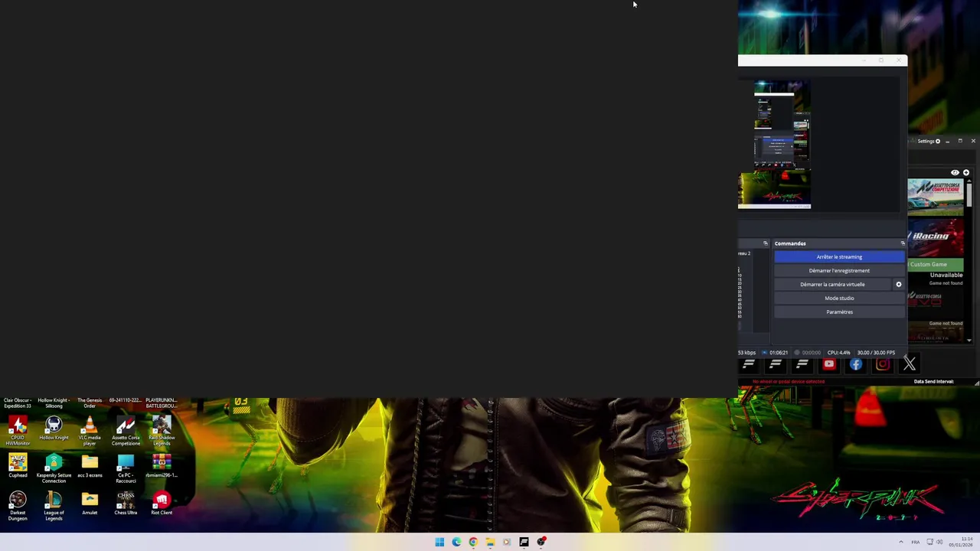The height and width of the screenshot is (551, 980).
Task: Open Chess Ultra desktop shortcut
Action: tap(126, 504)
